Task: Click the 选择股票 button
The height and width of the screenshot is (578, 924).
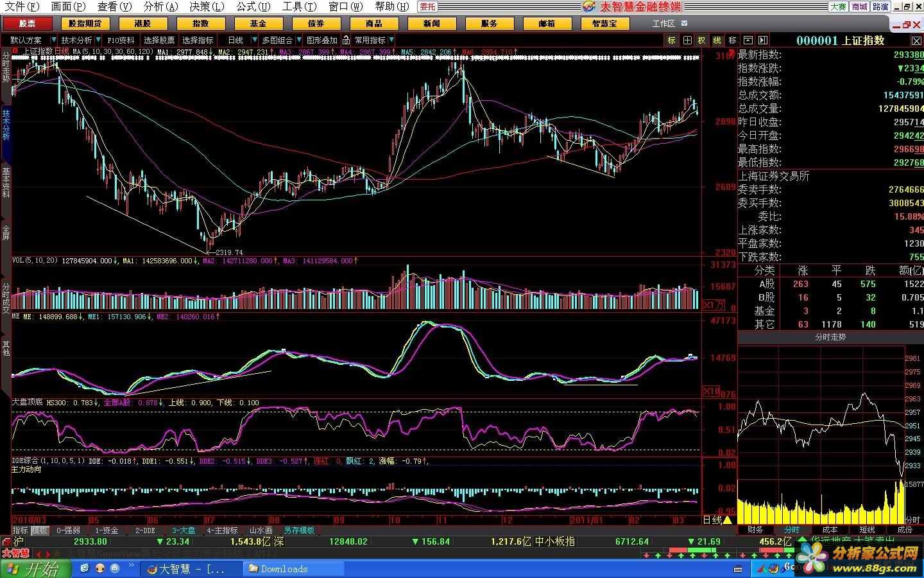Action: [x=159, y=40]
